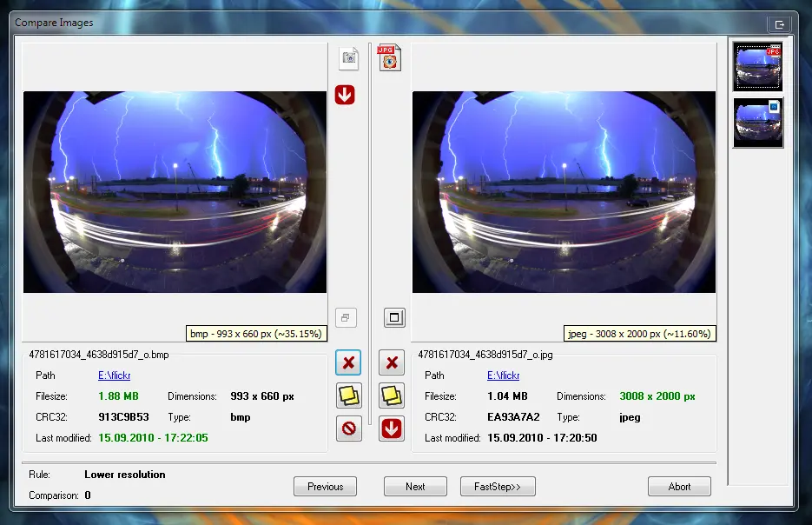Viewport: 812px width, 525px height.
Task: Select the second thumbnail in the sidebar
Action: (x=758, y=123)
